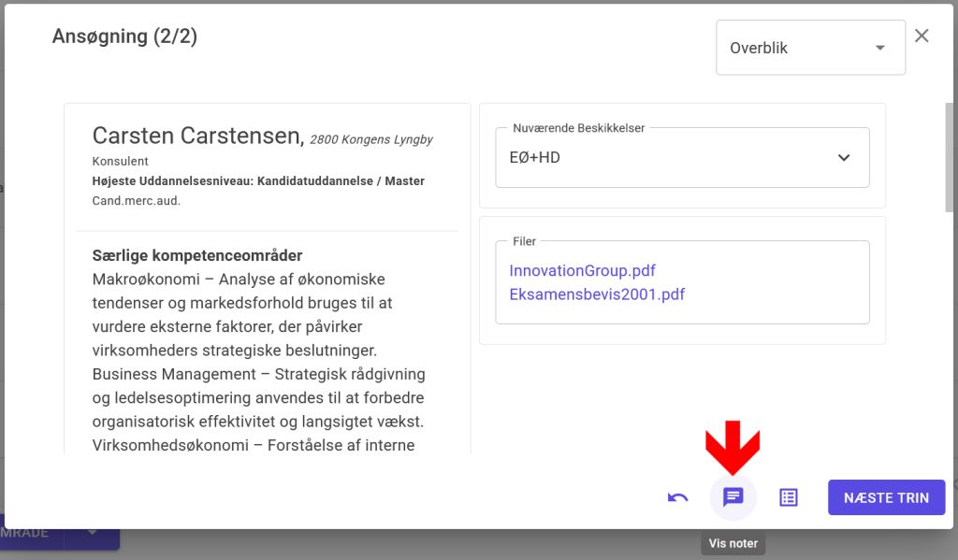Screen dimensions: 958x560
Task: Click the 2800 Kongens Lyngby address text
Action: 371,140
